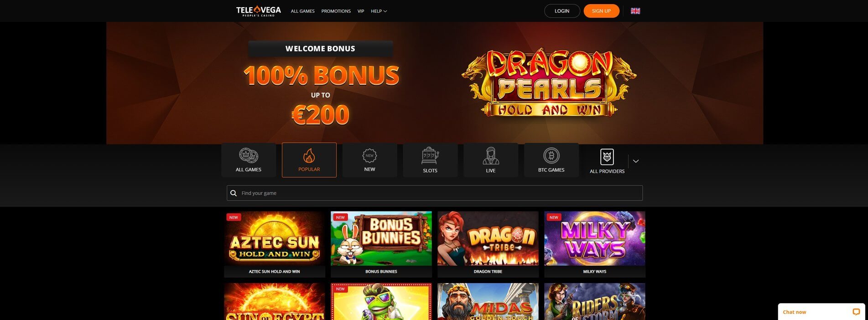Open the UK flag language selector

click(x=635, y=11)
